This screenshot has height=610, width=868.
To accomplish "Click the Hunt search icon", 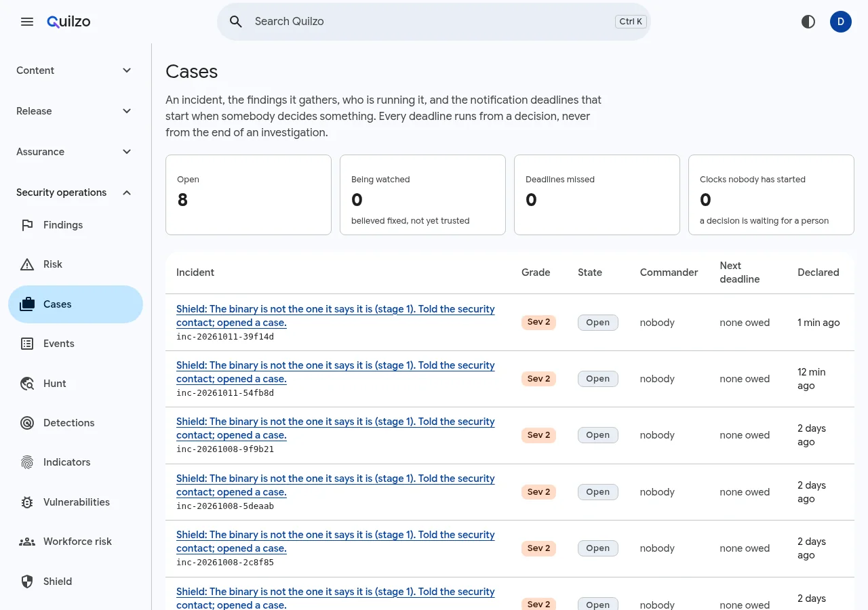I will [x=27, y=384].
